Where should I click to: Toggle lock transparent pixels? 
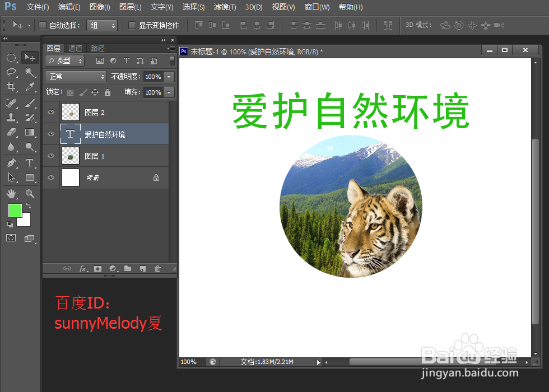click(71, 92)
